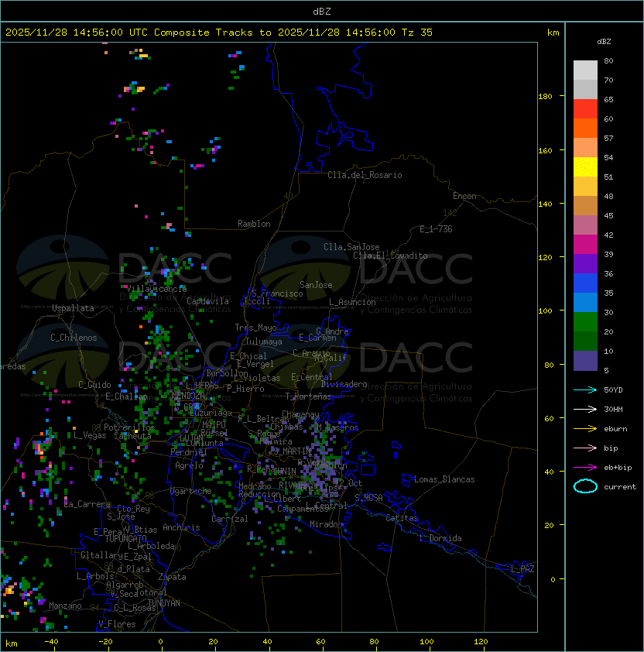Pick the light gray 70-80 dBZ swatch

pyautogui.click(x=585, y=70)
